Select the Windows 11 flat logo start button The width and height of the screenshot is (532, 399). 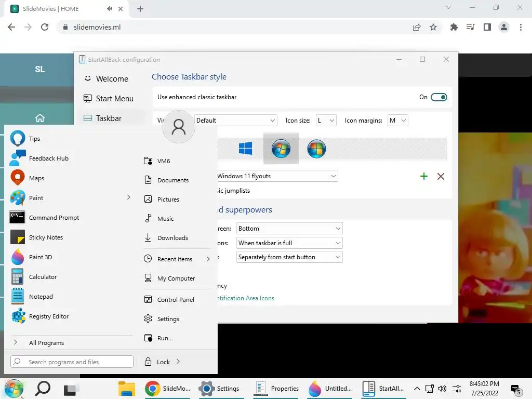click(x=245, y=149)
